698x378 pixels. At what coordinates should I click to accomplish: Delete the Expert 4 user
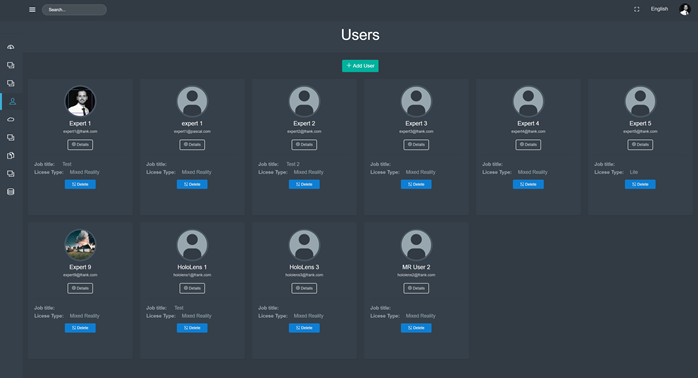(528, 184)
